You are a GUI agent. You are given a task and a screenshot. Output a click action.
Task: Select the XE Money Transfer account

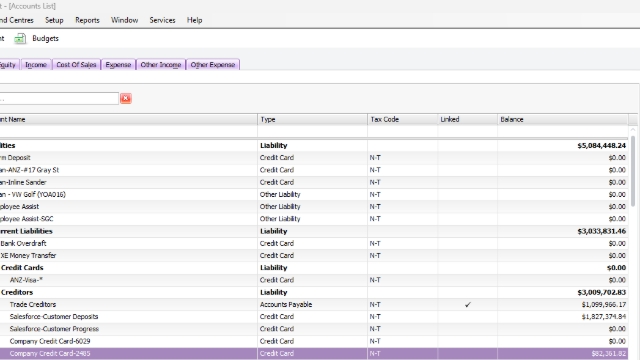[313, 256]
